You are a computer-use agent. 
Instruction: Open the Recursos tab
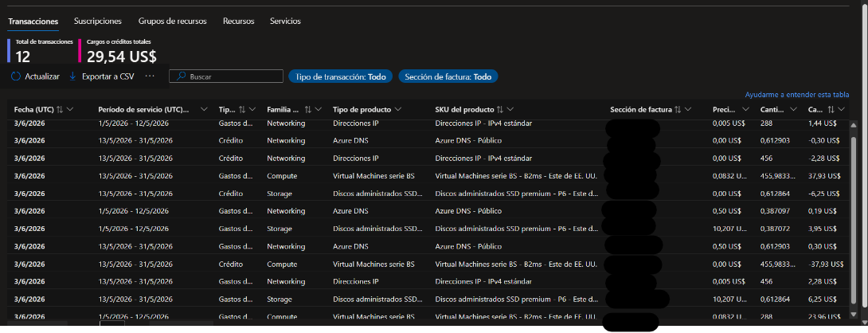(239, 21)
